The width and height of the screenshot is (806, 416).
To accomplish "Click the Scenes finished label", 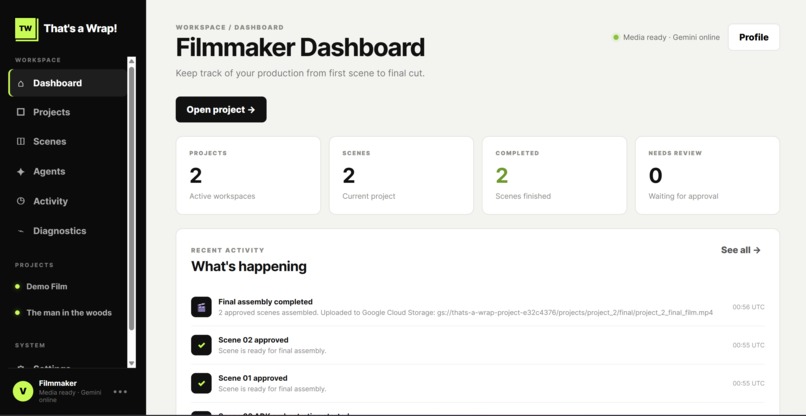I will 523,196.
